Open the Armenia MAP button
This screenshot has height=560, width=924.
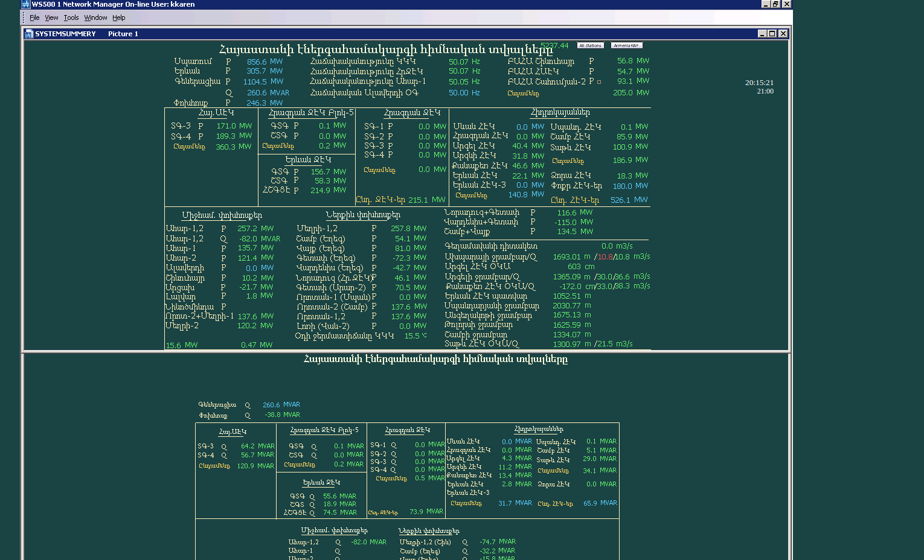click(x=627, y=45)
